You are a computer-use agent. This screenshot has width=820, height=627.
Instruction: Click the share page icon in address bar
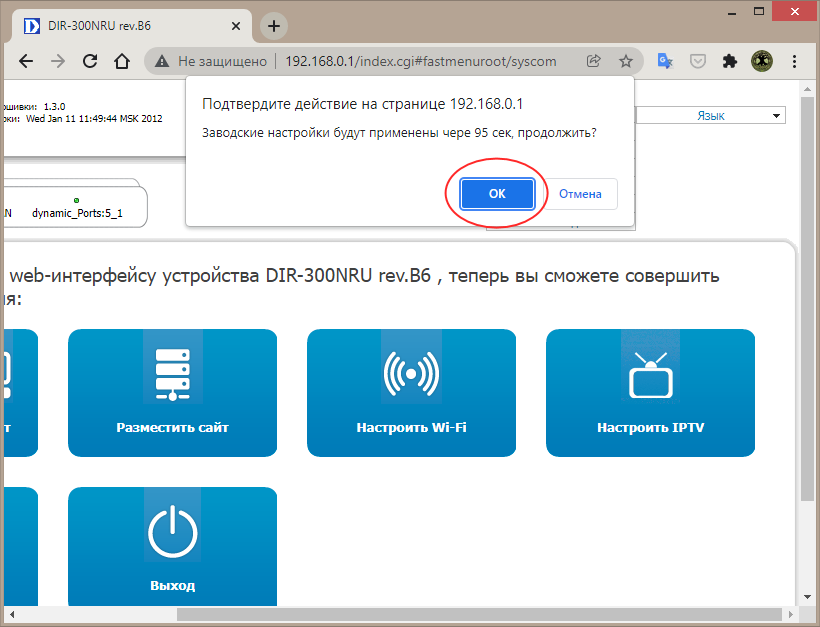pos(594,61)
